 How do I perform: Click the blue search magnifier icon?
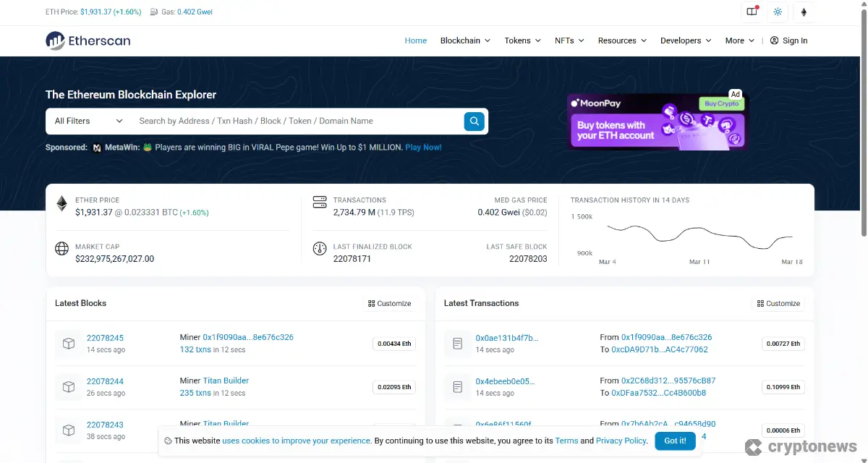pyautogui.click(x=474, y=121)
